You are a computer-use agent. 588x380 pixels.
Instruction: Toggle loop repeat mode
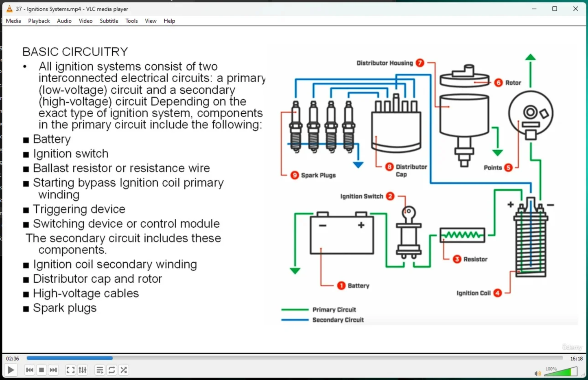tap(112, 370)
